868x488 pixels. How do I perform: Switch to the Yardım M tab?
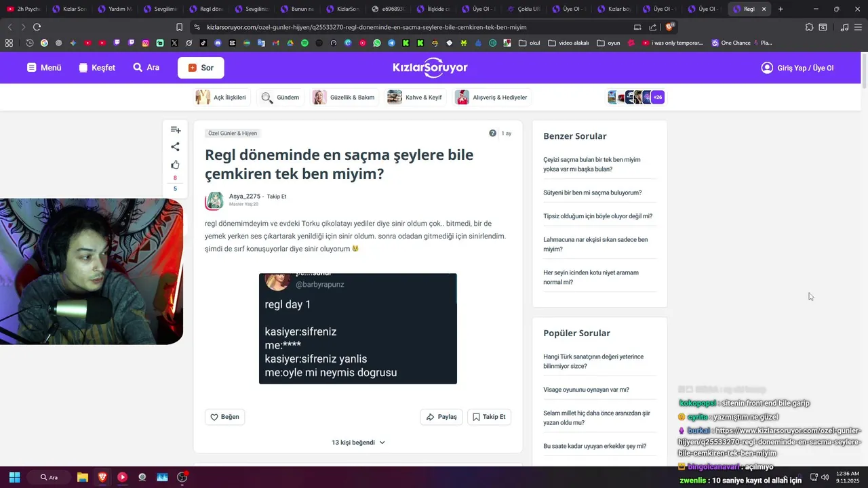point(115,9)
